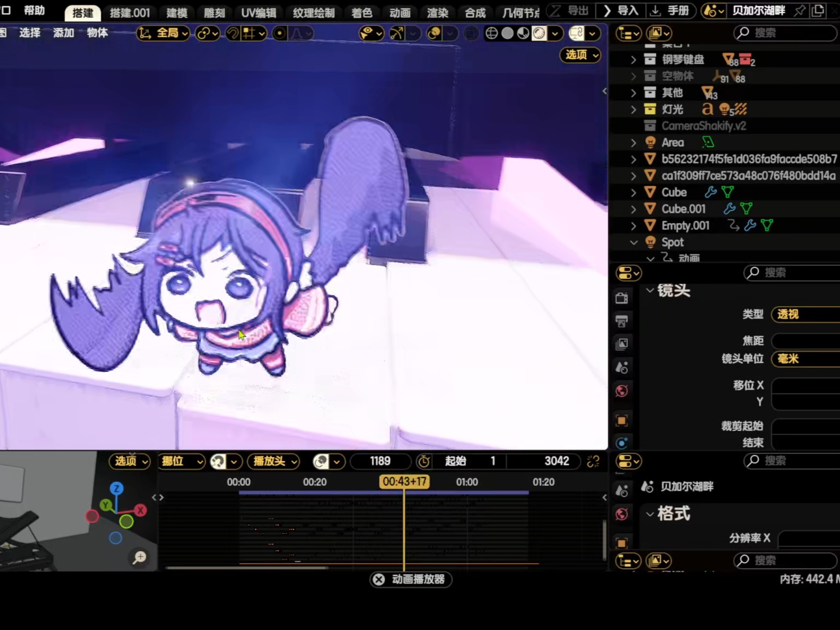Open the transform orientation 全局 dropdown
The width and height of the screenshot is (840, 630).
pyautogui.click(x=163, y=33)
